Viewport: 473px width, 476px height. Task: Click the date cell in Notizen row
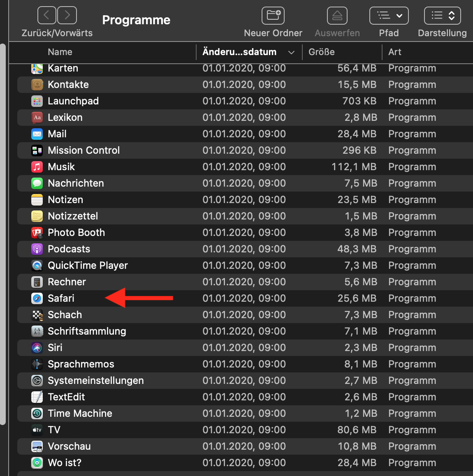244,200
